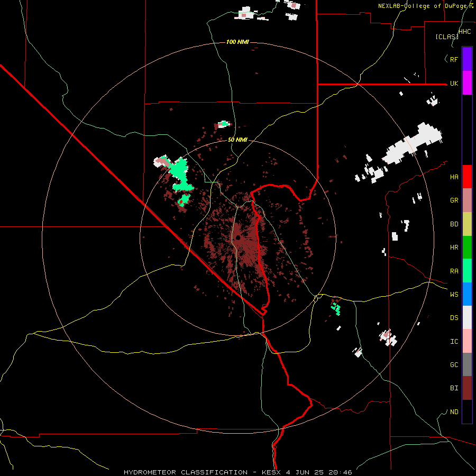The width and height of the screenshot is (476, 476).
Task: Select the pink GR graupel color swatch
Action: 467,200
